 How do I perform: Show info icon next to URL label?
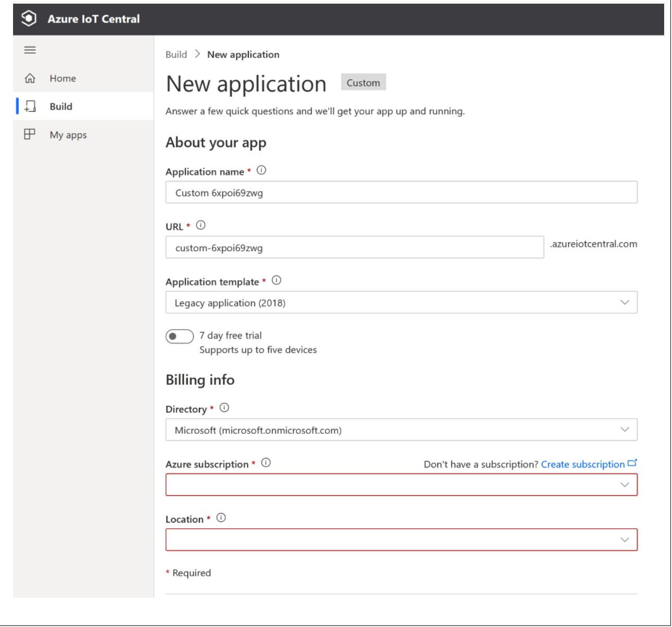pos(201,226)
